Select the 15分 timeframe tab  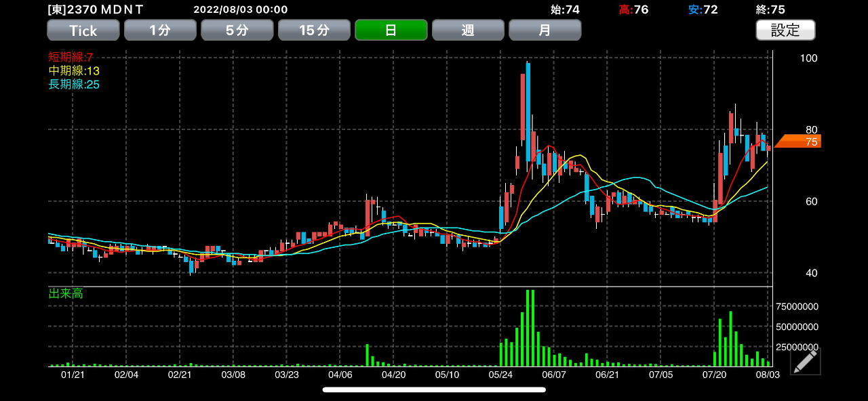pyautogui.click(x=314, y=30)
